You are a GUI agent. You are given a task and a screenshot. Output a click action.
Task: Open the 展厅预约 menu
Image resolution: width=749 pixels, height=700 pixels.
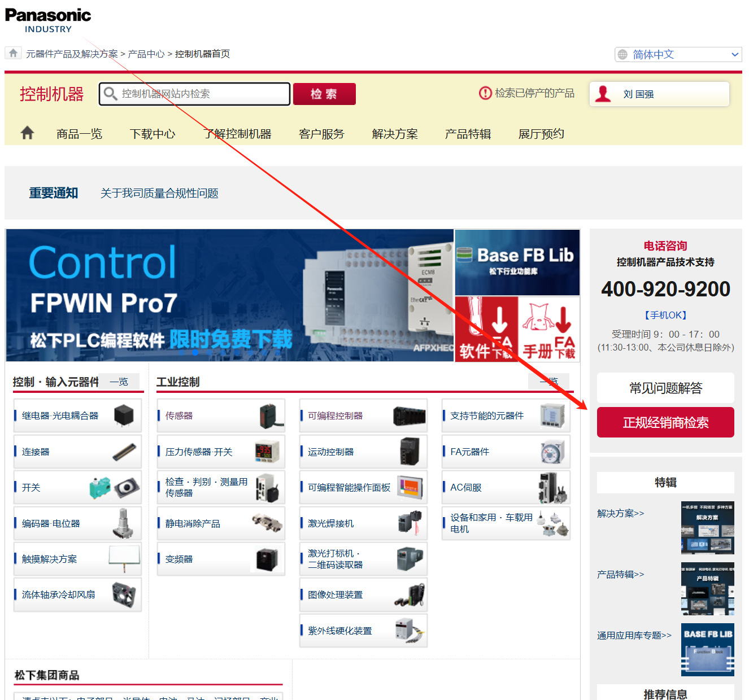(541, 134)
